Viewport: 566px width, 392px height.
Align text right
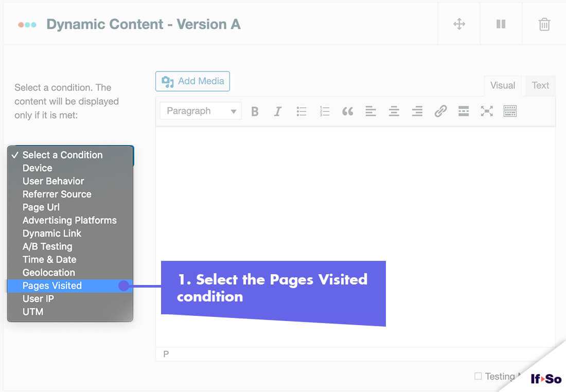(417, 112)
